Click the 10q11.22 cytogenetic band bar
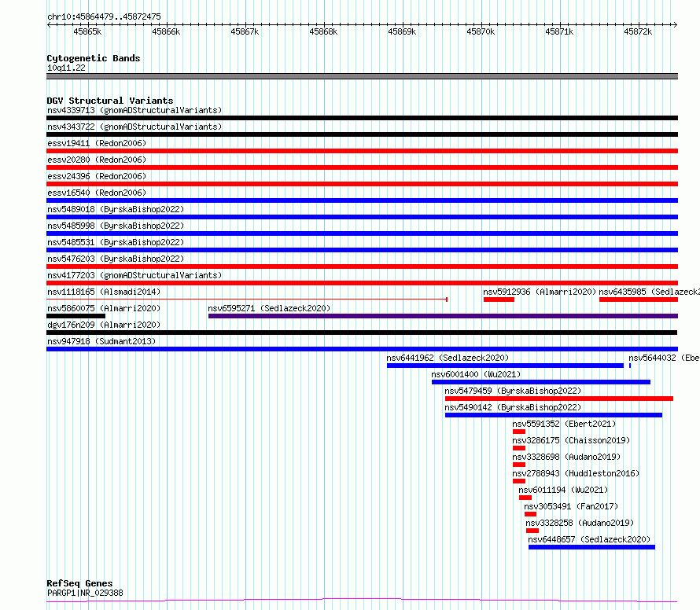 pos(362,76)
